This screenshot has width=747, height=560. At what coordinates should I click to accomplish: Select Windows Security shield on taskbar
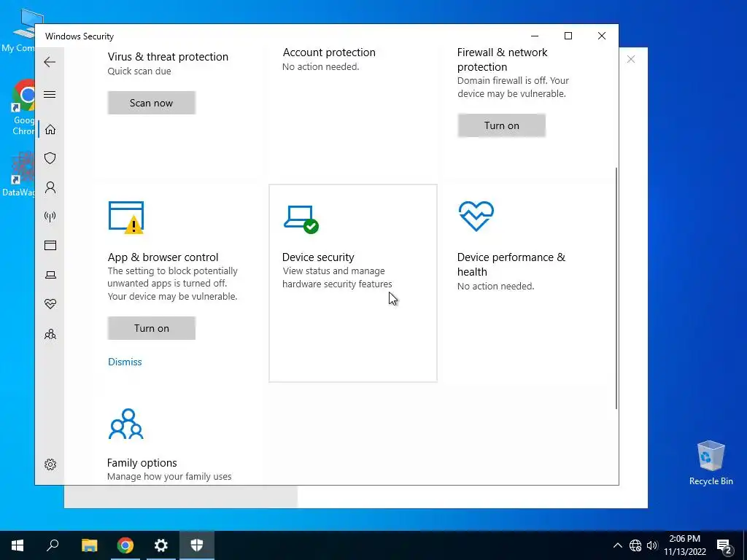pyautogui.click(x=197, y=545)
